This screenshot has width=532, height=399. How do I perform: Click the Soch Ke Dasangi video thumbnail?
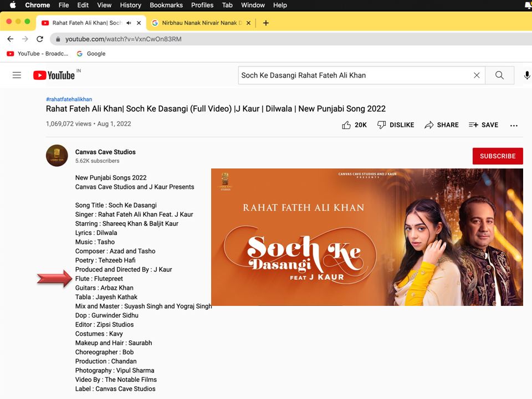[367, 237]
